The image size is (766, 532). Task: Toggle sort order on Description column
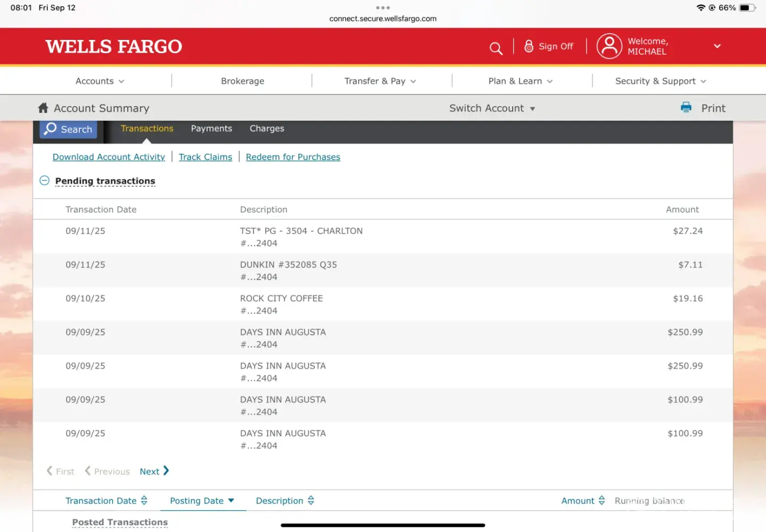coord(285,501)
